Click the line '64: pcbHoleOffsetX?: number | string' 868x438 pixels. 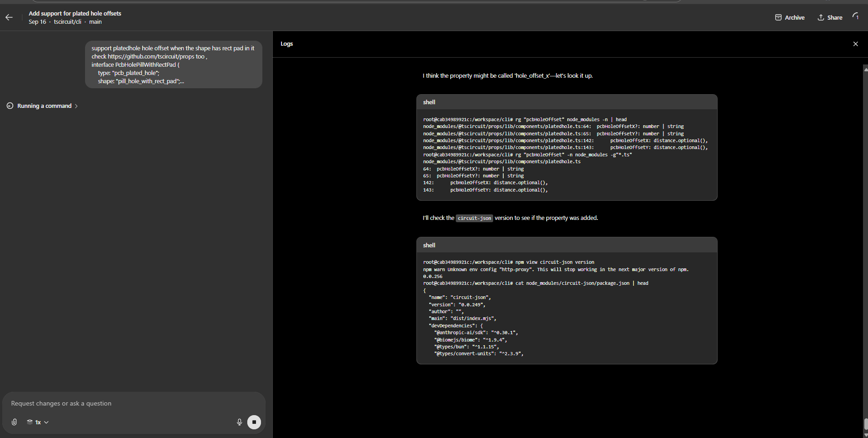474,169
